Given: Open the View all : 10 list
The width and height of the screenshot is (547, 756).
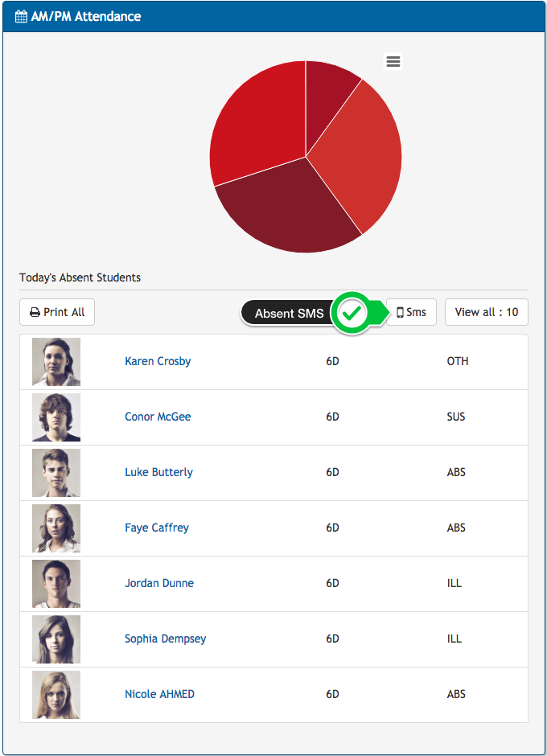Looking at the screenshot, I should click(486, 312).
